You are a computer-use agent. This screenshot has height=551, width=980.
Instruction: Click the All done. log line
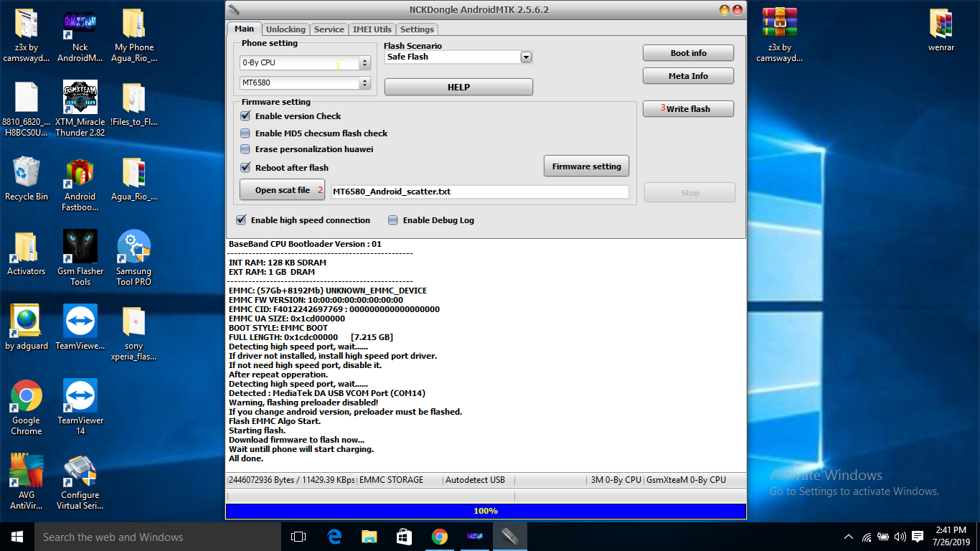[246, 458]
